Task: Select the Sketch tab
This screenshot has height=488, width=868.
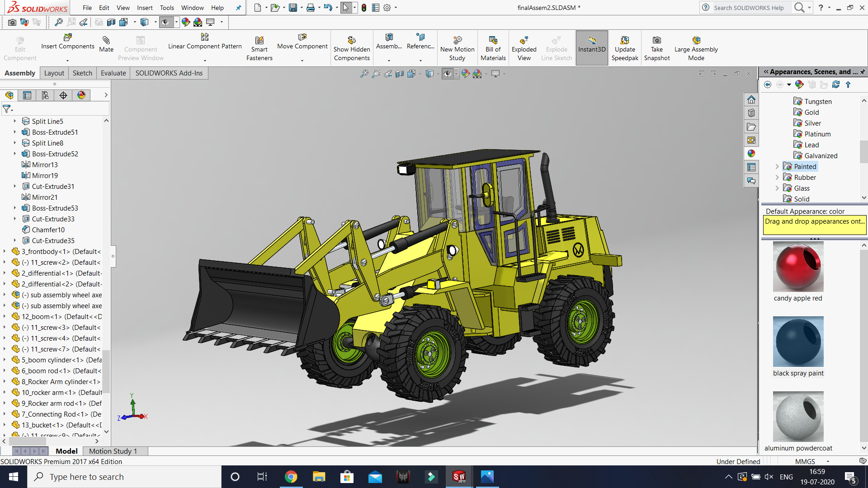Action: click(x=82, y=73)
